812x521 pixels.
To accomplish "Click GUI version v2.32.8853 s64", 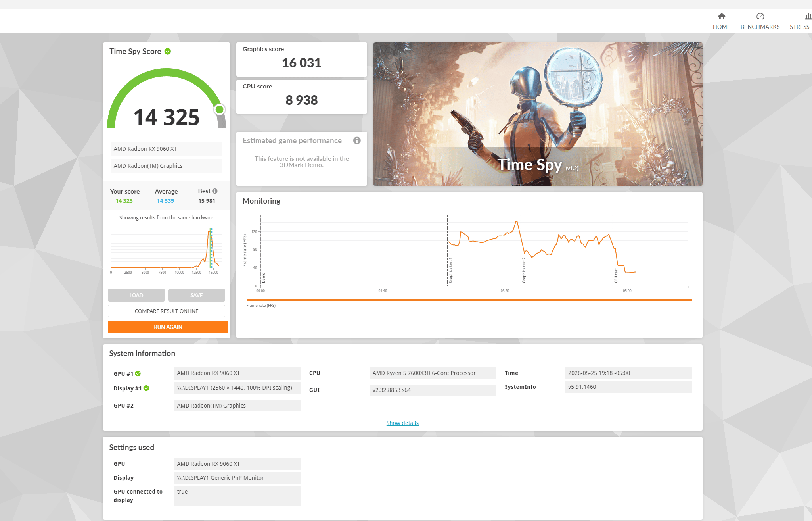I will (433, 390).
